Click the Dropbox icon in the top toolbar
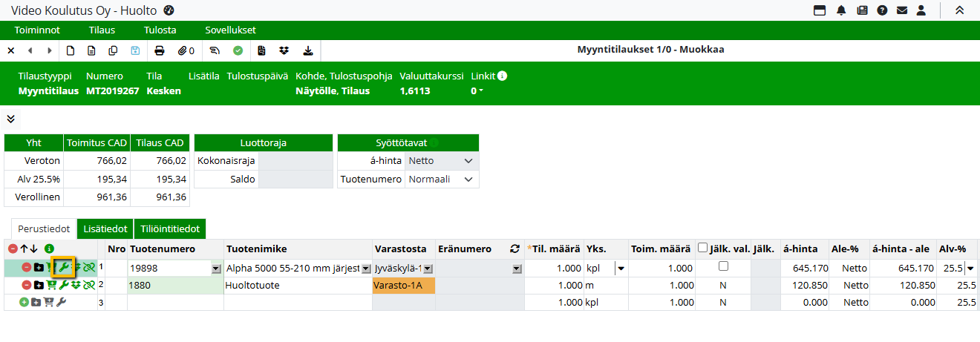 click(x=284, y=50)
